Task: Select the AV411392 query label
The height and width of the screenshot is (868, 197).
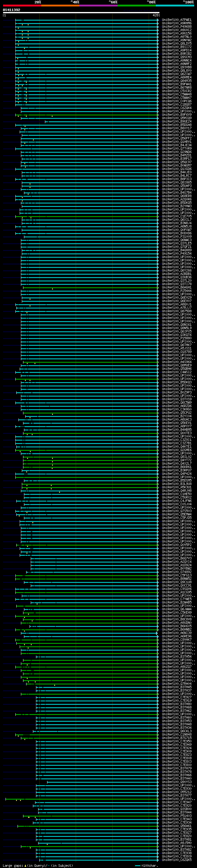Action: pos(11,10)
